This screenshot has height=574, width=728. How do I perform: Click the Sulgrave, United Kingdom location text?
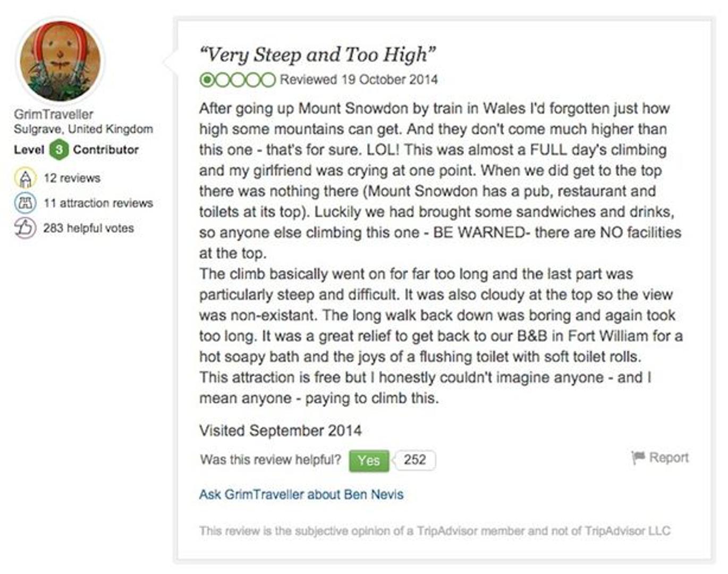coord(83,129)
